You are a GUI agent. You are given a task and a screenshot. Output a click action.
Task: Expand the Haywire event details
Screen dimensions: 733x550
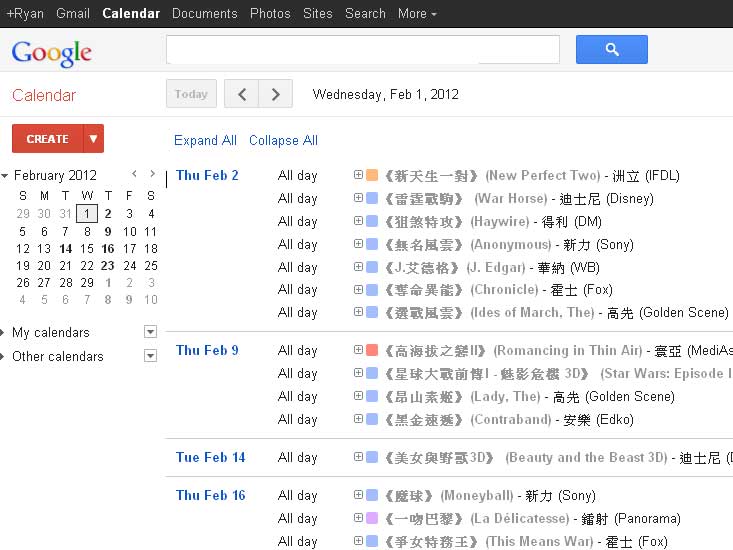[358, 222]
